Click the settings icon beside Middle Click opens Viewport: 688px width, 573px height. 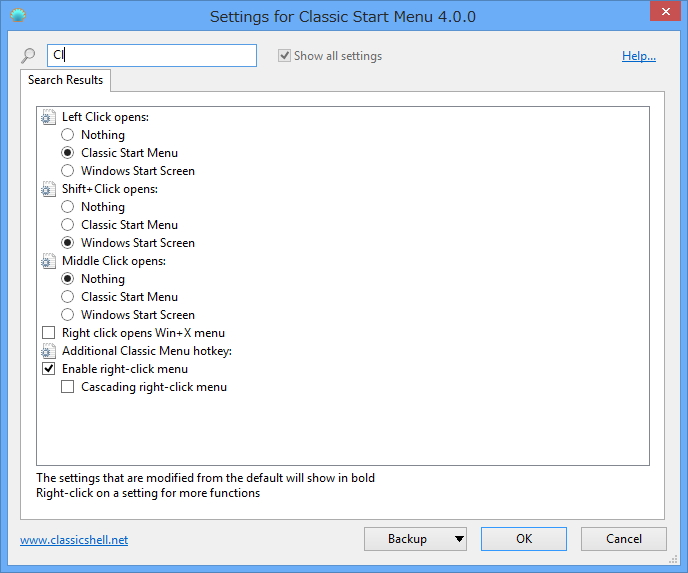tap(48, 261)
